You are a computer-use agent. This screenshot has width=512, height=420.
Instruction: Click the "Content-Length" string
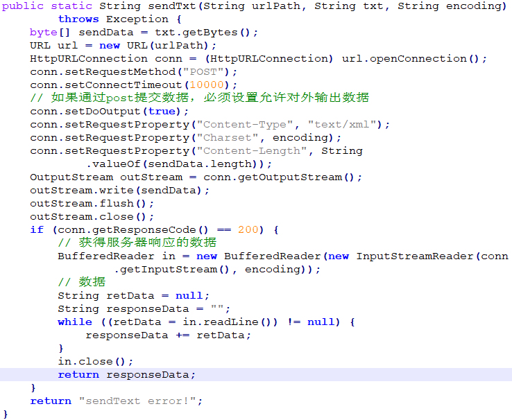(252, 151)
